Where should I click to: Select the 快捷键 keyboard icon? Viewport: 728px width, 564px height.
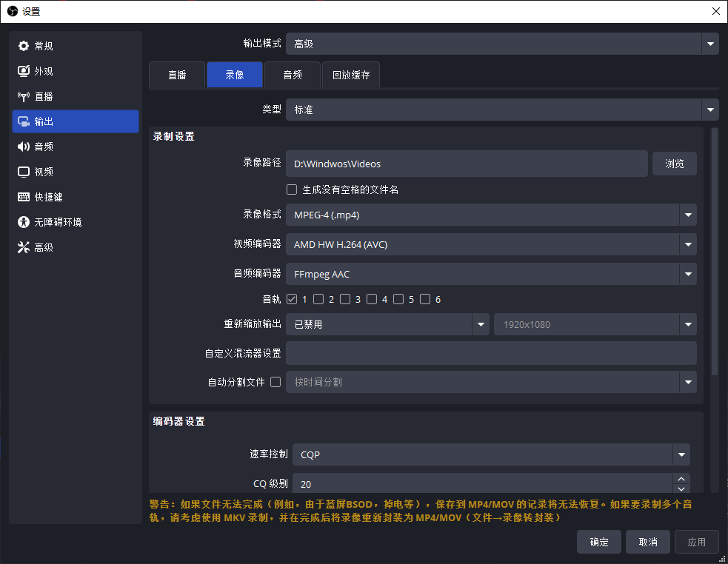[x=24, y=197]
